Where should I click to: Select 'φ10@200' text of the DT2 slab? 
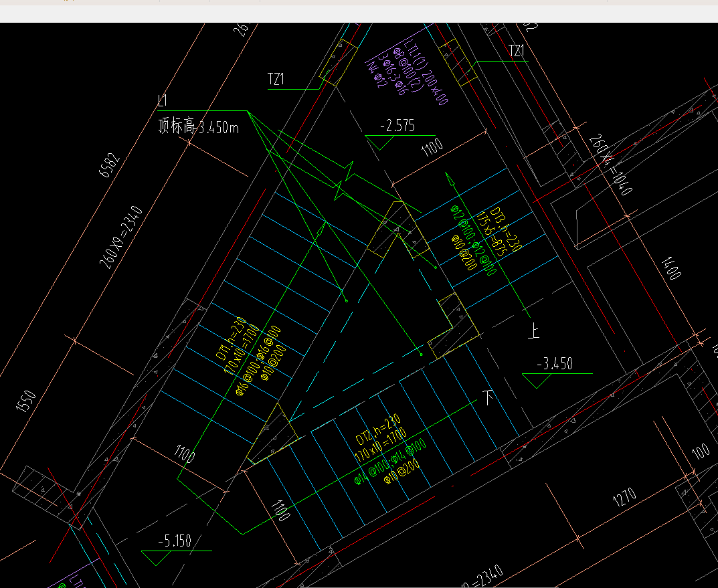pyautogui.click(x=401, y=472)
